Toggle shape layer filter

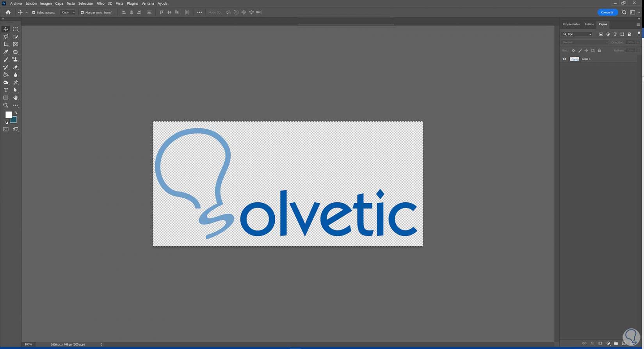click(622, 34)
